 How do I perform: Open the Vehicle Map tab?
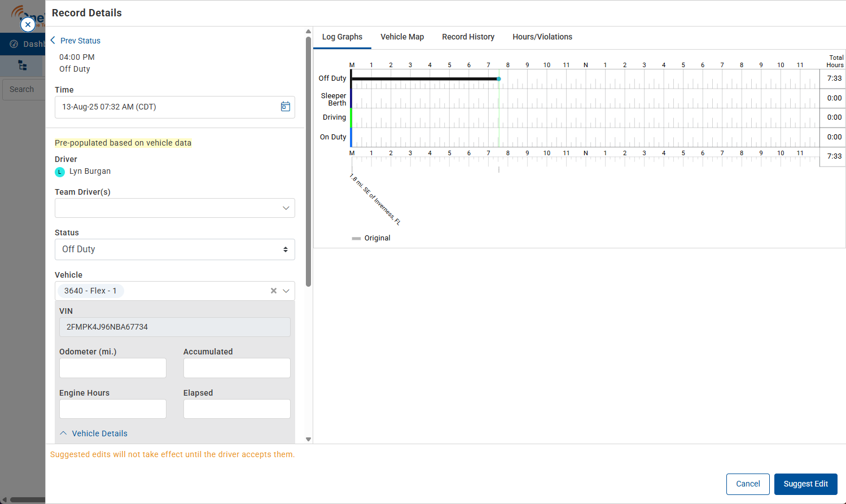(402, 37)
